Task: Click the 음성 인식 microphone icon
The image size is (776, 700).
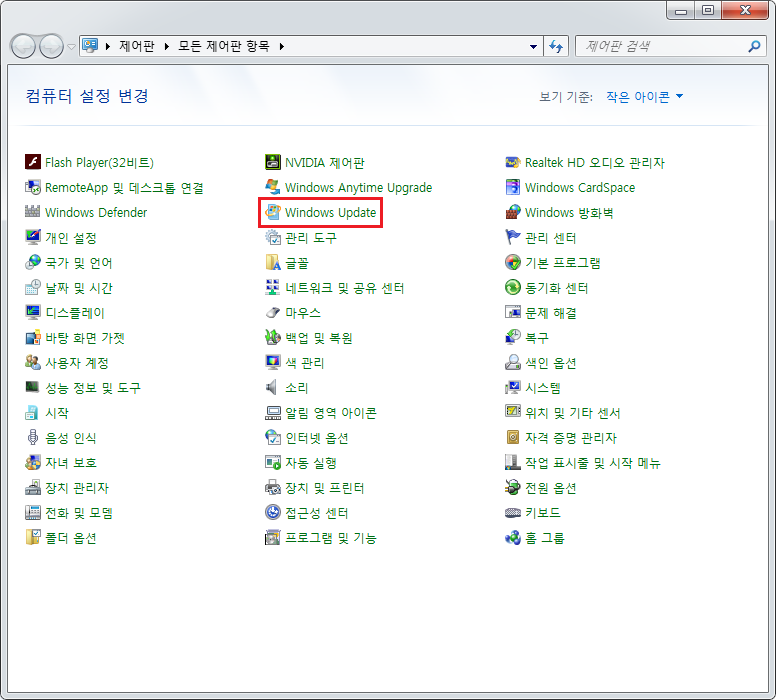Action: [33, 437]
